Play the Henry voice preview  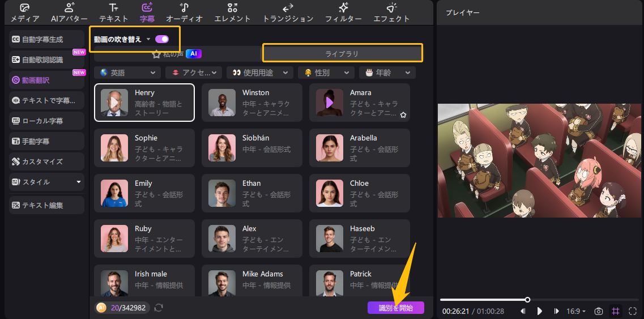click(x=114, y=103)
